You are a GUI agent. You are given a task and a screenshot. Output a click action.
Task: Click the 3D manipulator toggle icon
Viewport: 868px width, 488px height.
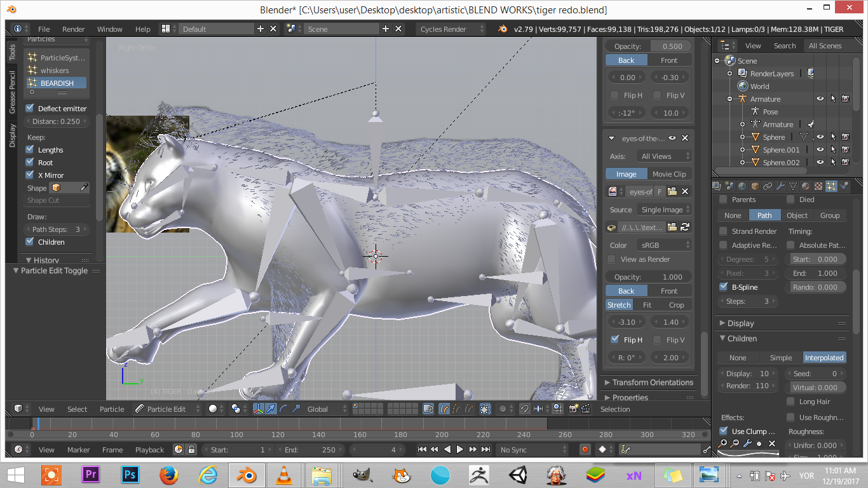[259, 409]
